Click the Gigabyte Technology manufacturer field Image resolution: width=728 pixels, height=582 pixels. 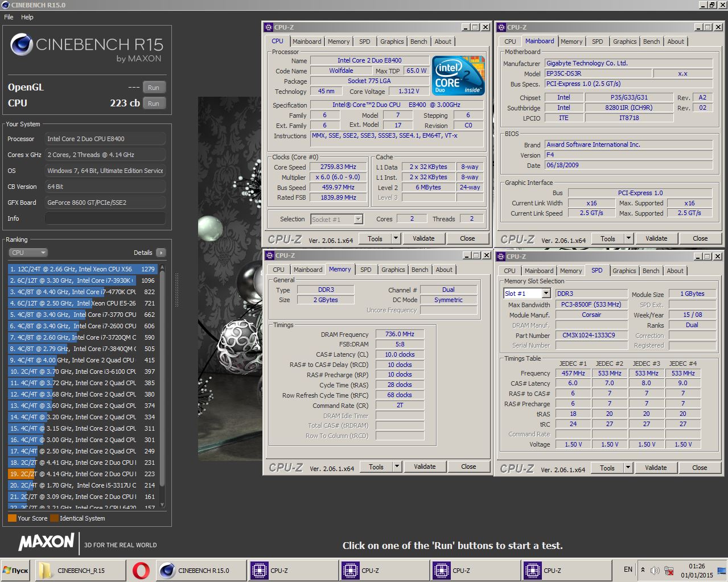pos(628,63)
